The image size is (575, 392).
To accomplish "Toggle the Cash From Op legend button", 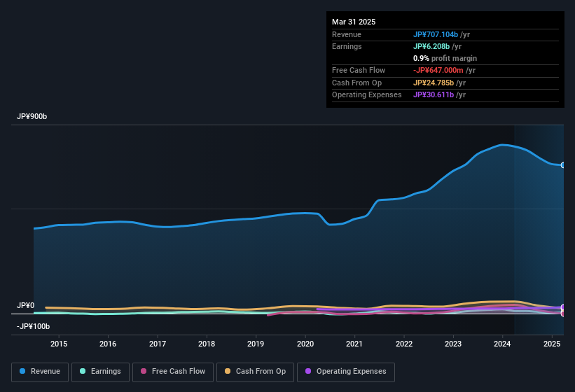I will click(255, 372).
